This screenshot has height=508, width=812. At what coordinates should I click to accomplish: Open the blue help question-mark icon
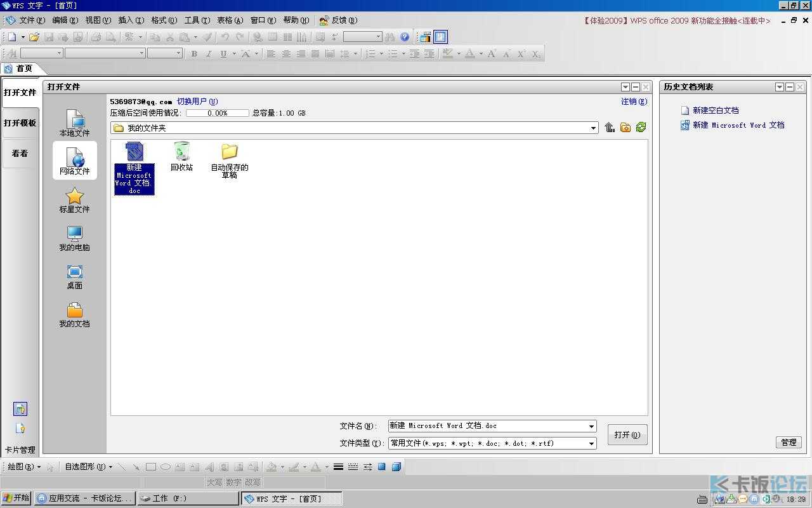pos(405,37)
